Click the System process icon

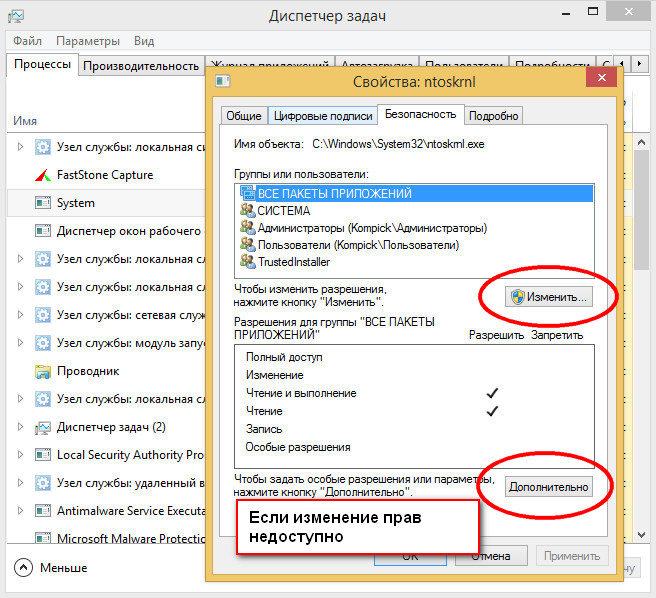(43, 203)
